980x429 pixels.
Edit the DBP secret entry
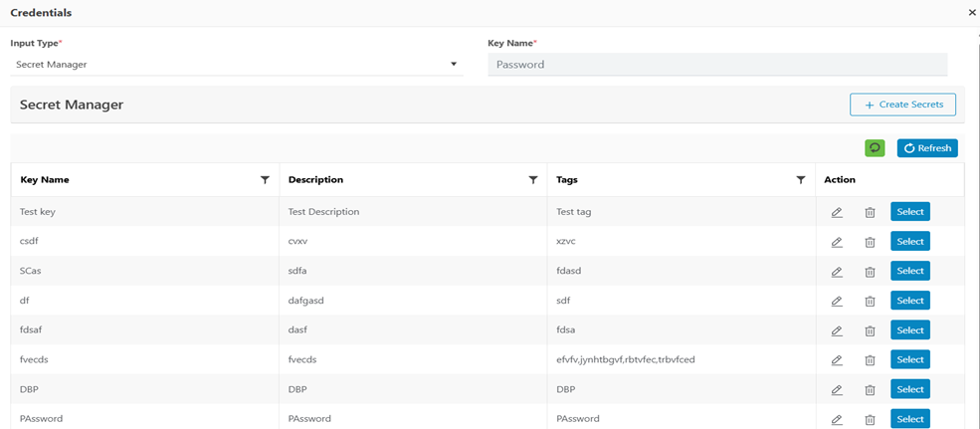(837, 390)
